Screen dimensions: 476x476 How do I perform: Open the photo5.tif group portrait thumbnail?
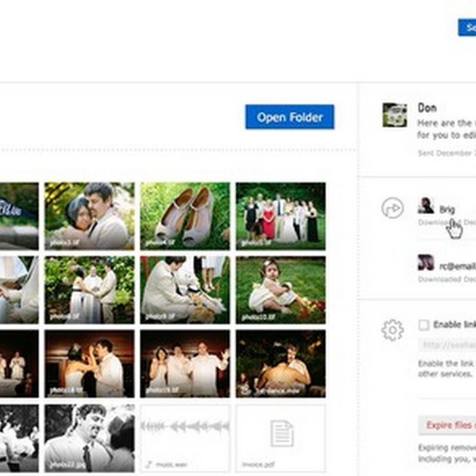pos(281,216)
